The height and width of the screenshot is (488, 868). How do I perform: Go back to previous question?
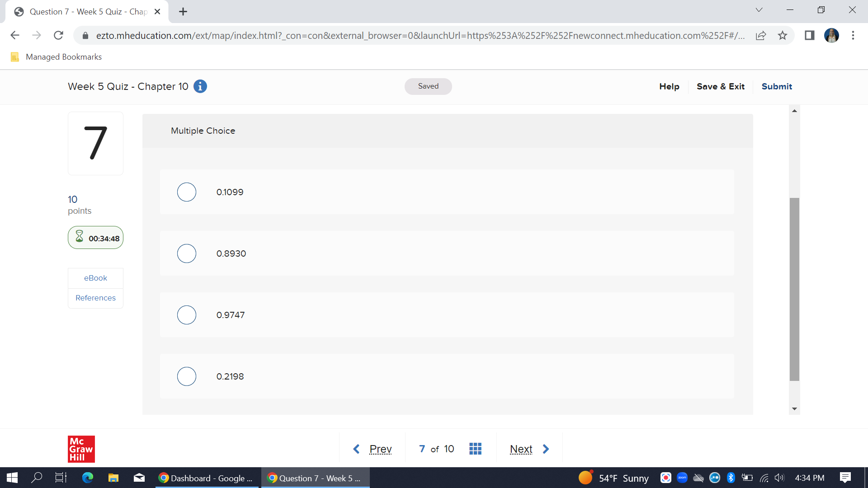point(372,449)
